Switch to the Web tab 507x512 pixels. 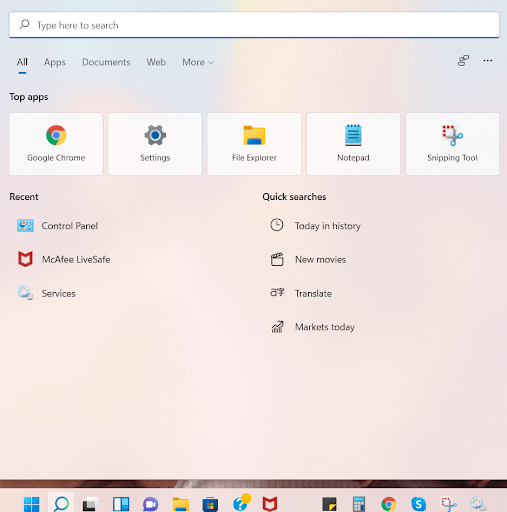(x=156, y=62)
